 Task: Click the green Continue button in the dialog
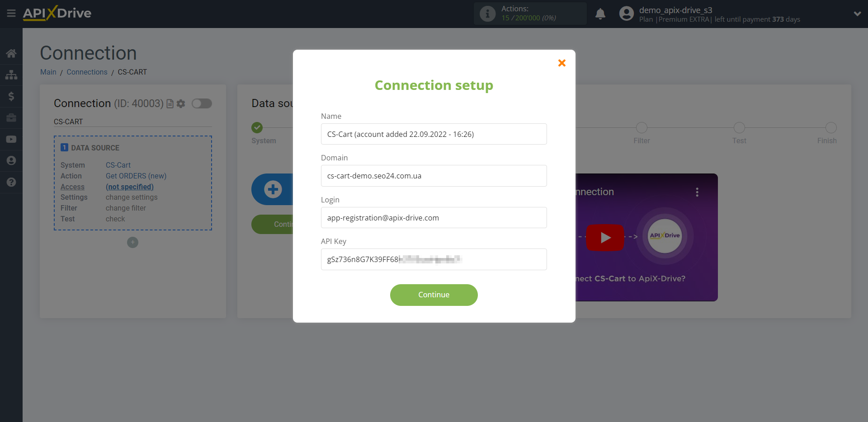(x=434, y=295)
